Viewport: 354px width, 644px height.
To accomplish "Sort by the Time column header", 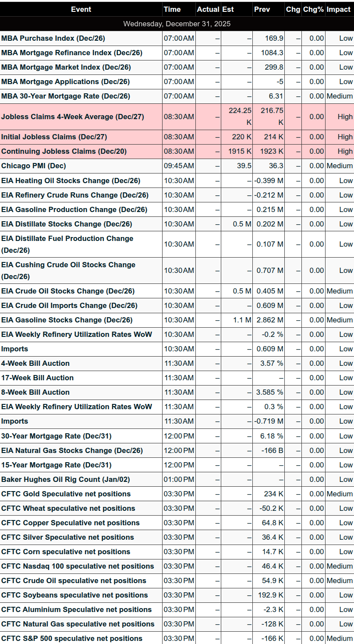I will [x=172, y=9].
